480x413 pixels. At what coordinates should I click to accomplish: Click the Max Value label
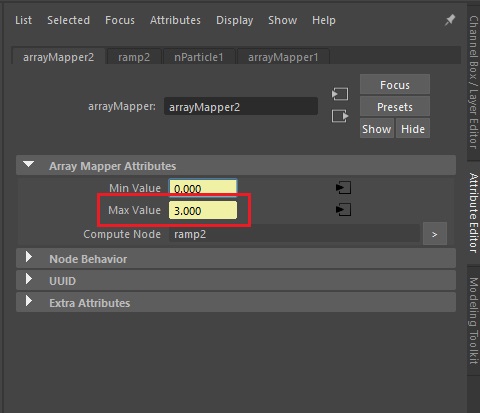click(x=134, y=210)
